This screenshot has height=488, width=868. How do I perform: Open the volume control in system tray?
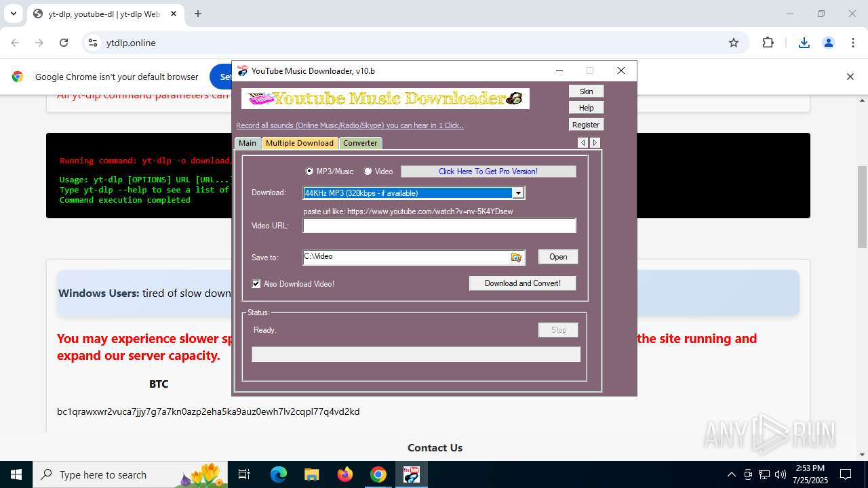click(781, 474)
